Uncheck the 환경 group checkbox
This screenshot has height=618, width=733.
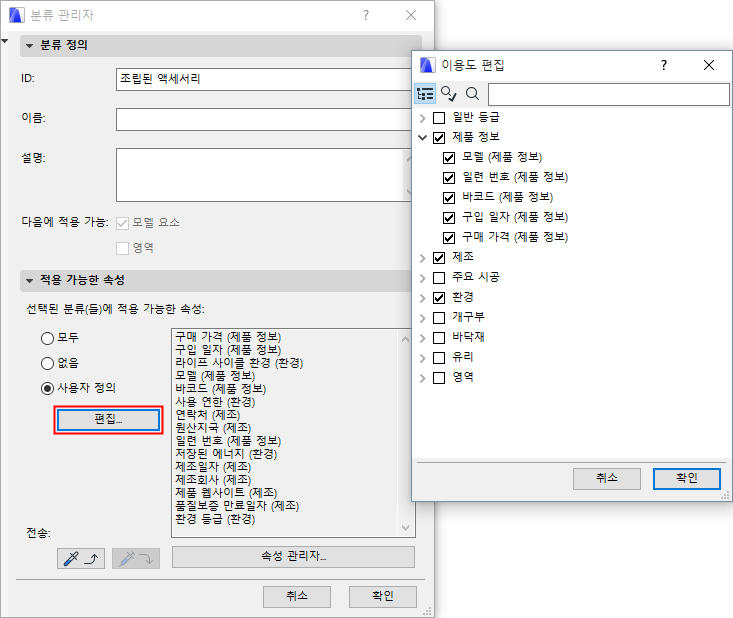(439, 298)
